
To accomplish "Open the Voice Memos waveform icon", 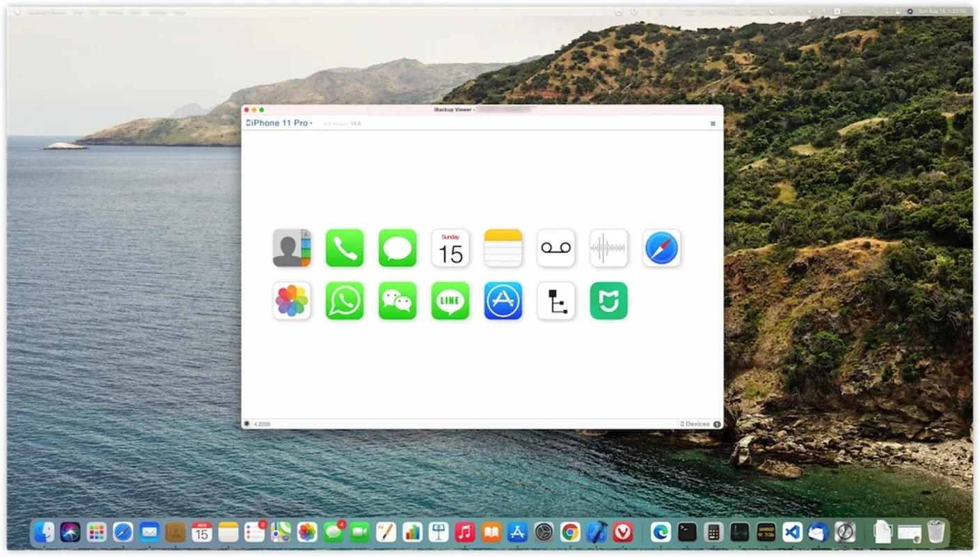I will tap(609, 248).
